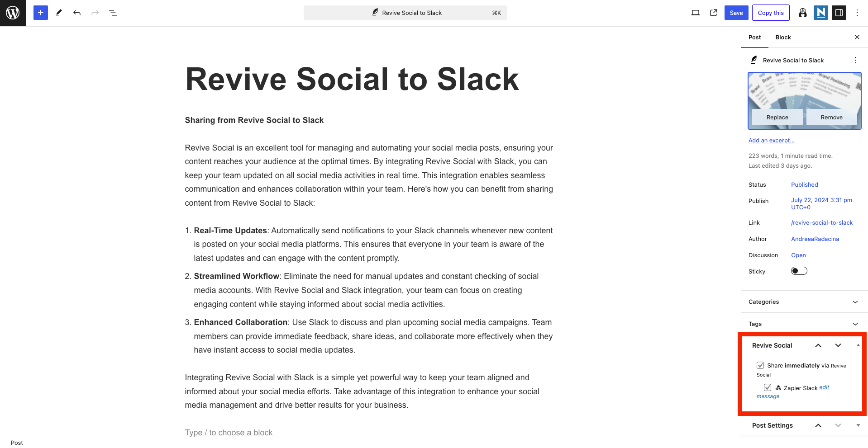Switch to desktop preview view

coord(696,13)
